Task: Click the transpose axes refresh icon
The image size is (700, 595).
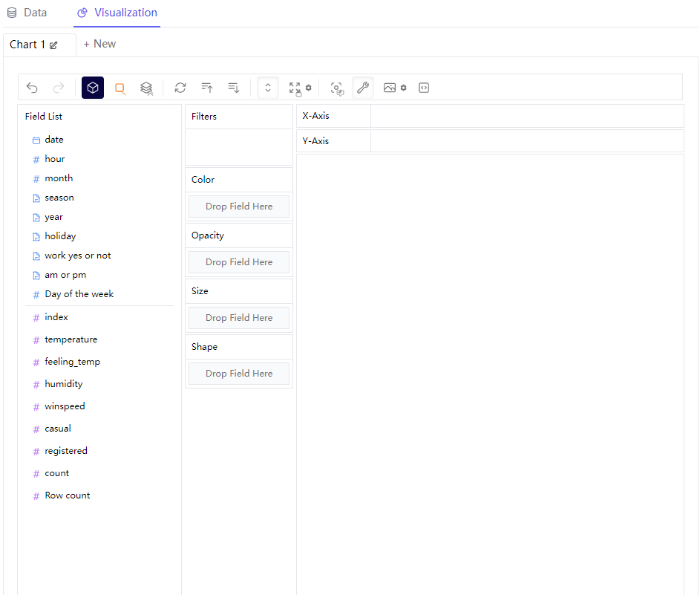Action: tap(180, 88)
